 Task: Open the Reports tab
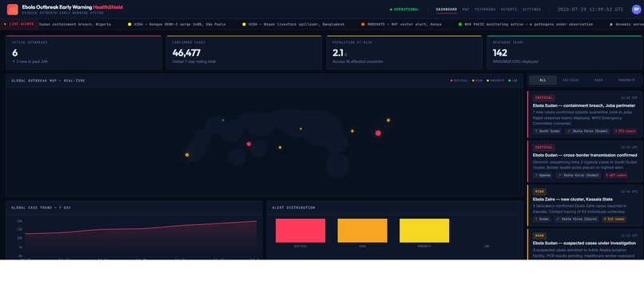click(509, 10)
